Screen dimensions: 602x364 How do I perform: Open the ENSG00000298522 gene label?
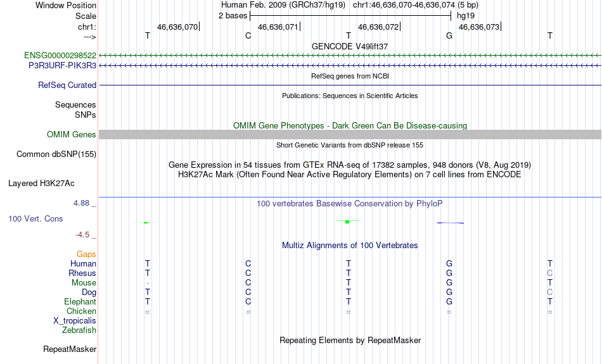coord(60,56)
